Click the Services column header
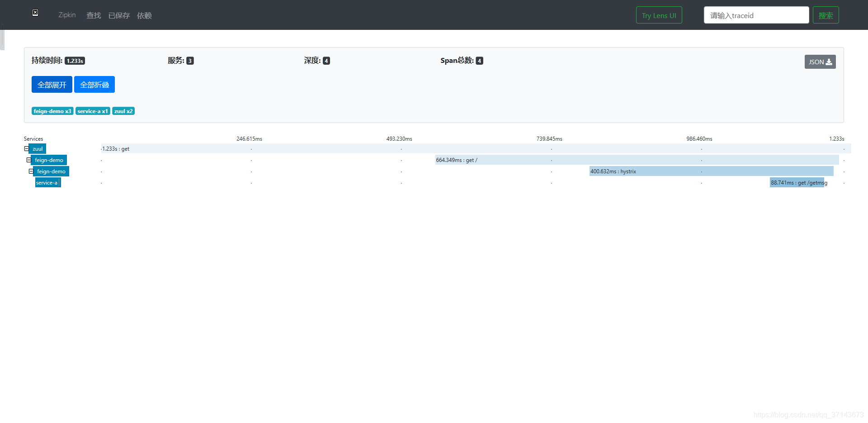This screenshot has width=868, height=423. [x=33, y=138]
